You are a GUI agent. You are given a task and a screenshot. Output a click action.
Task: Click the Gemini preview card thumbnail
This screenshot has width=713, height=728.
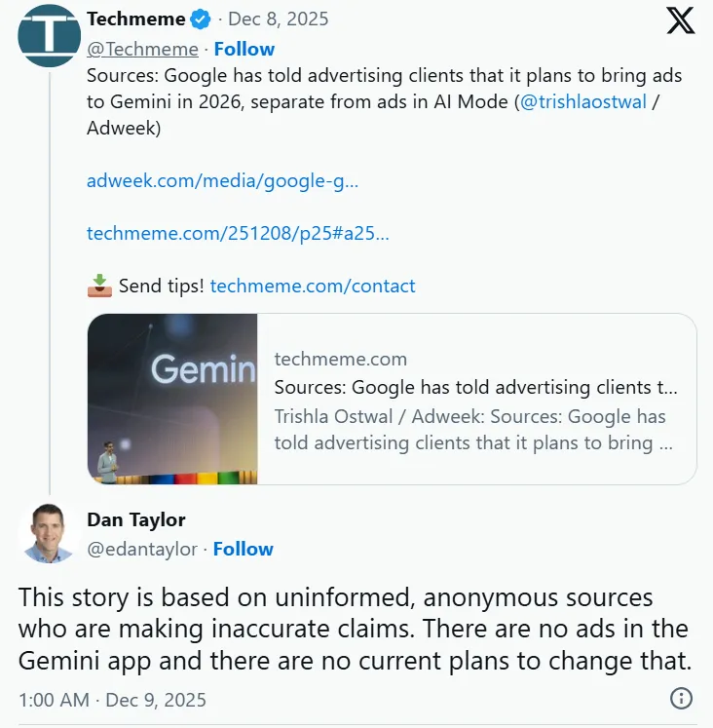tap(172, 399)
